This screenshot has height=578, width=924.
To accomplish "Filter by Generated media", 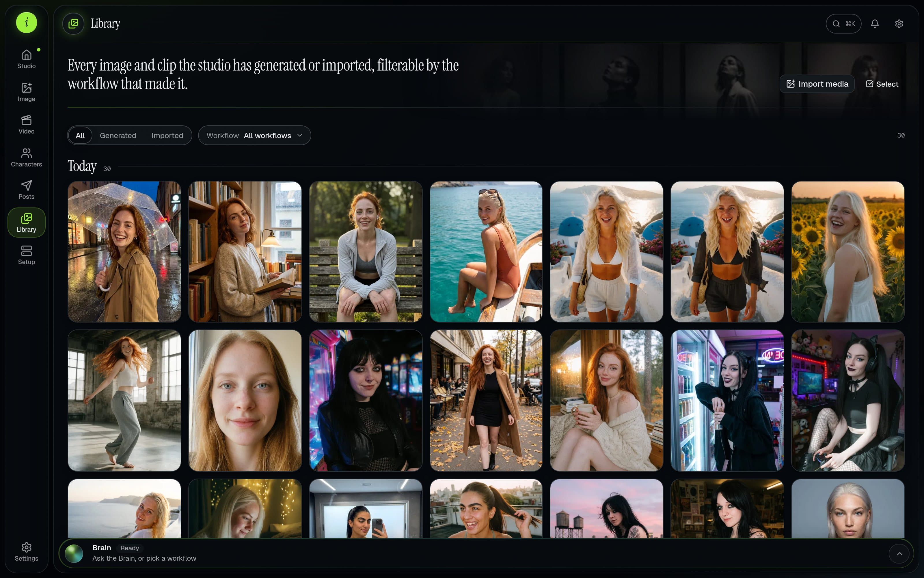I will (x=118, y=135).
